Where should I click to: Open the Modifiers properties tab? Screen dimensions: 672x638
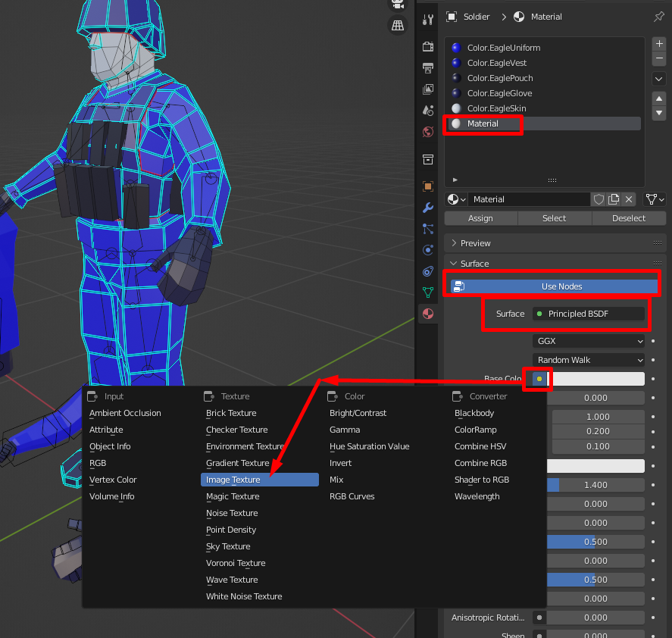point(428,208)
